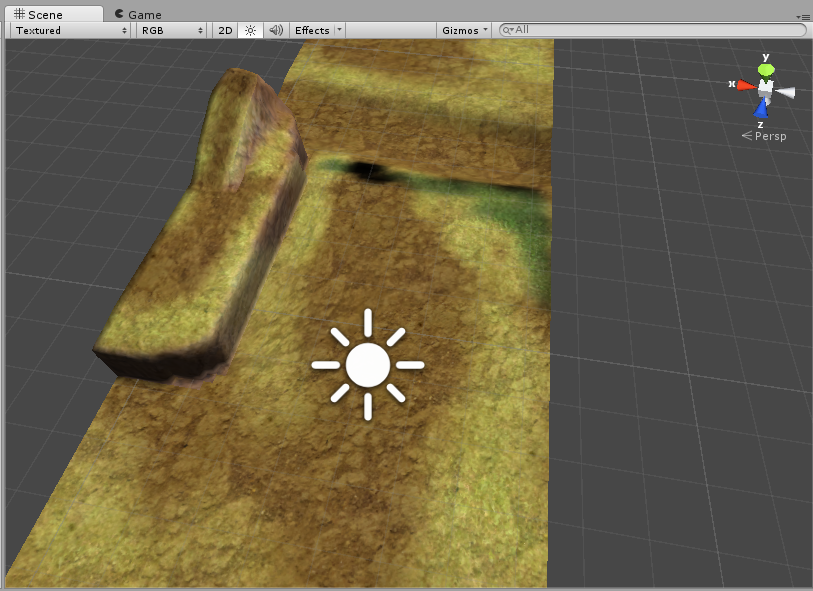The image size is (813, 591).
Task: Click Persp to switch projection mode
Action: tap(768, 136)
